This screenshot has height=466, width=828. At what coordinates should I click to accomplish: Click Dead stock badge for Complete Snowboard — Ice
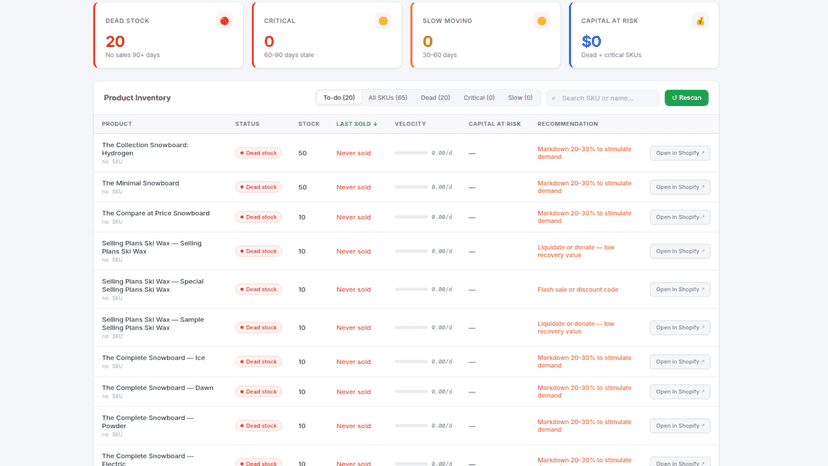(x=259, y=362)
